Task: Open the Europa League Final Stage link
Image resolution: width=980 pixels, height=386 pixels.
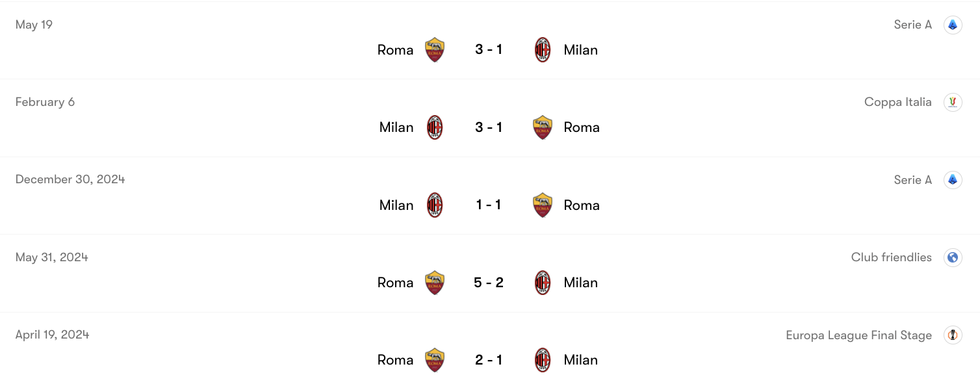Action: (x=858, y=335)
